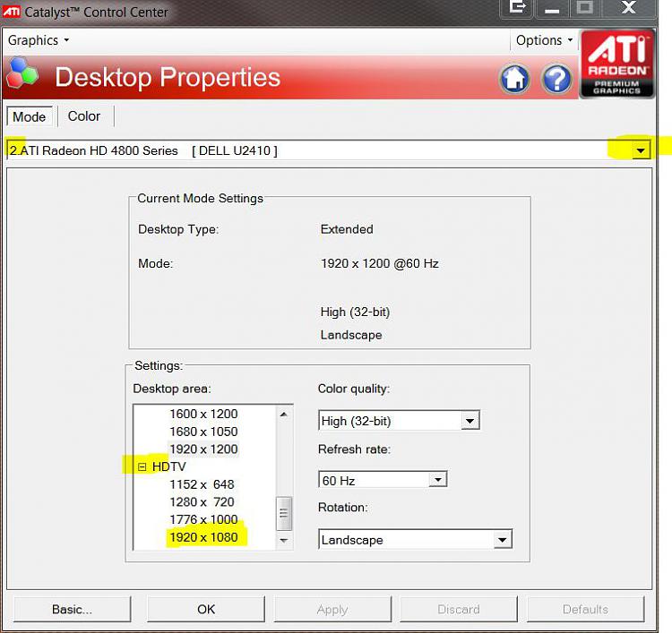Click the Extended desktop type value
Image resolution: width=672 pixels, height=633 pixels.
point(347,229)
